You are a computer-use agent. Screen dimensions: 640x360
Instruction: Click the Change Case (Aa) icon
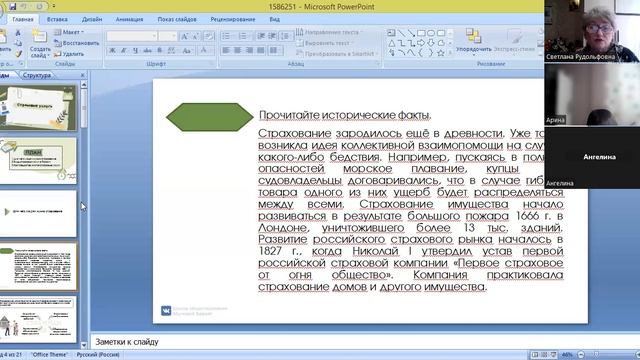pos(187,50)
